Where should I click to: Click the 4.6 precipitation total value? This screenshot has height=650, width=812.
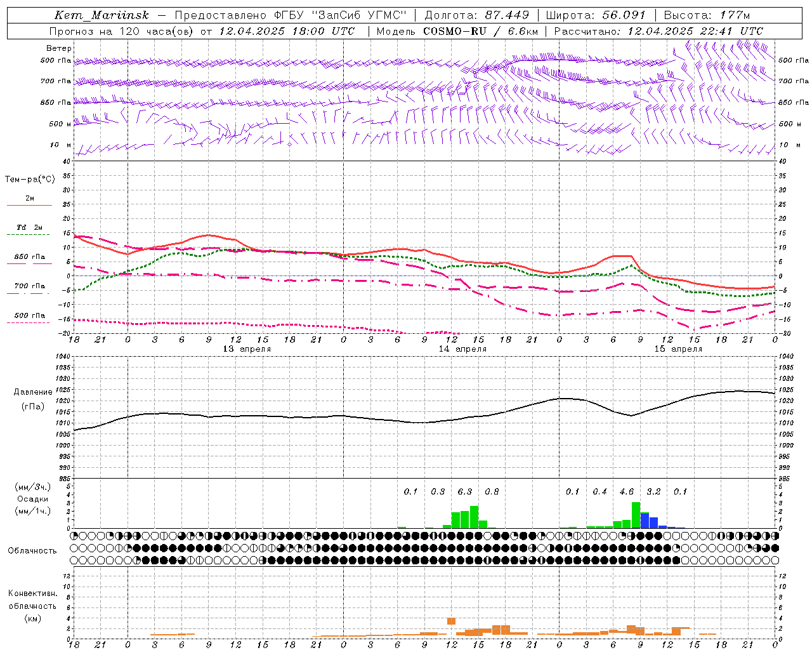point(627,491)
